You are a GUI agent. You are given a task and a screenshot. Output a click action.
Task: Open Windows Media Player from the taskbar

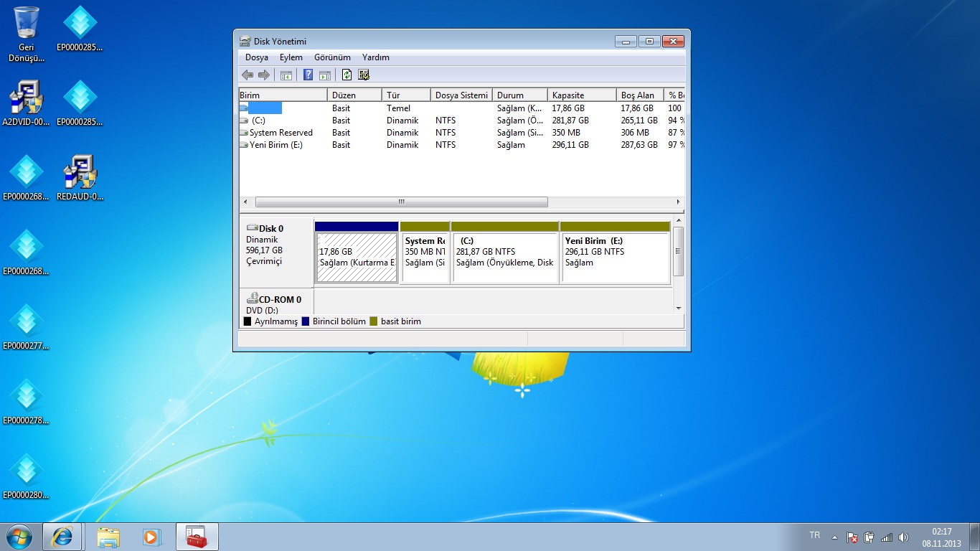tap(151, 537)
